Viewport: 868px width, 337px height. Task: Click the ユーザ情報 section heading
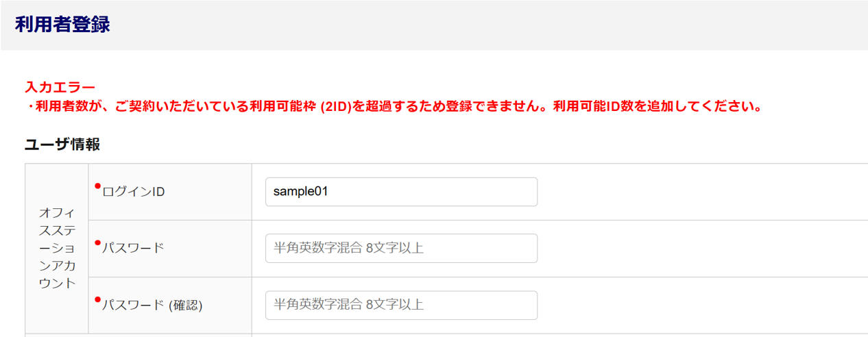[62, 145]
